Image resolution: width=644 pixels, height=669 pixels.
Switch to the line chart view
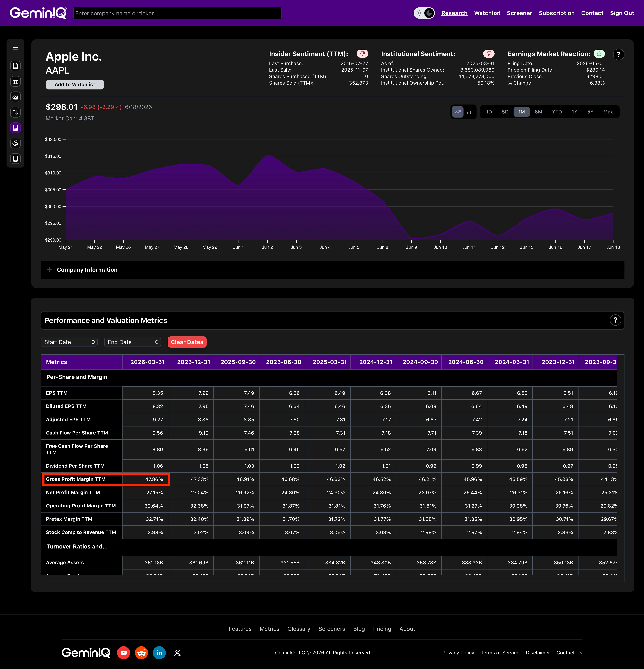coord(458,112)
